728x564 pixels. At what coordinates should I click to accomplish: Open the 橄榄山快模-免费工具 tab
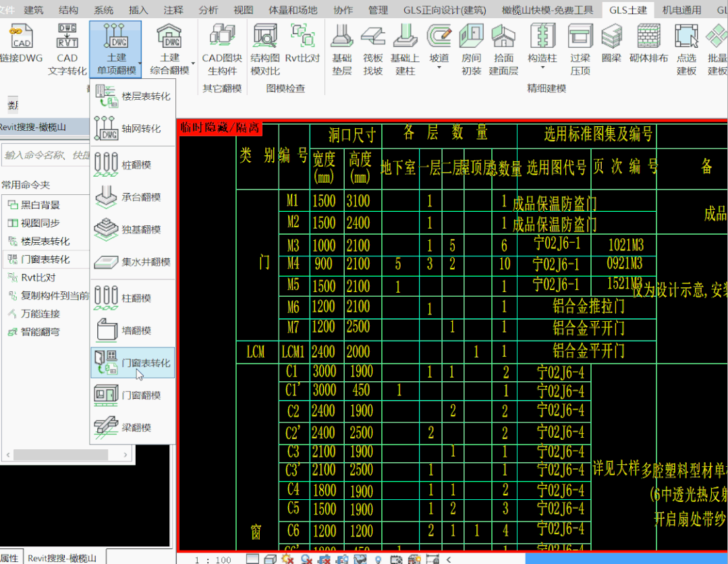pyautogui.click(x=547, y=9)
